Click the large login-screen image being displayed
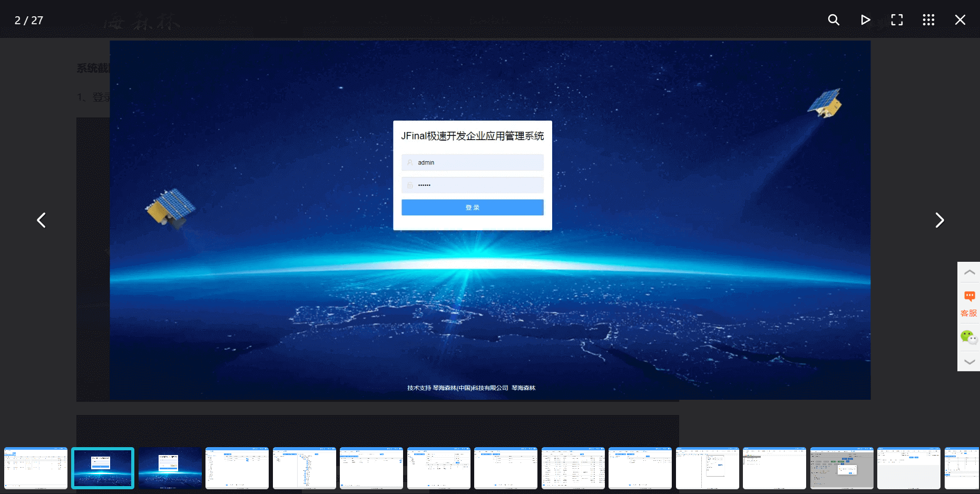Viewport: 980px width, 494px height. pyautogui.click(x=490, y=220)
